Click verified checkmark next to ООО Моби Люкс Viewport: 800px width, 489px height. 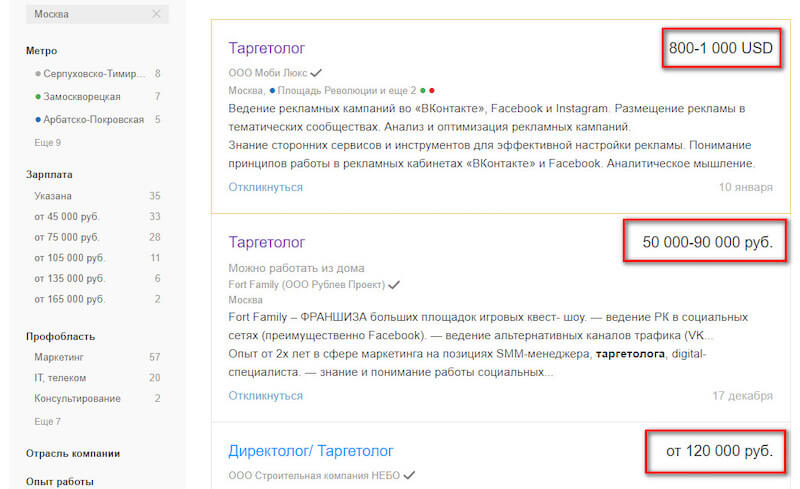(x=316, y=73)
